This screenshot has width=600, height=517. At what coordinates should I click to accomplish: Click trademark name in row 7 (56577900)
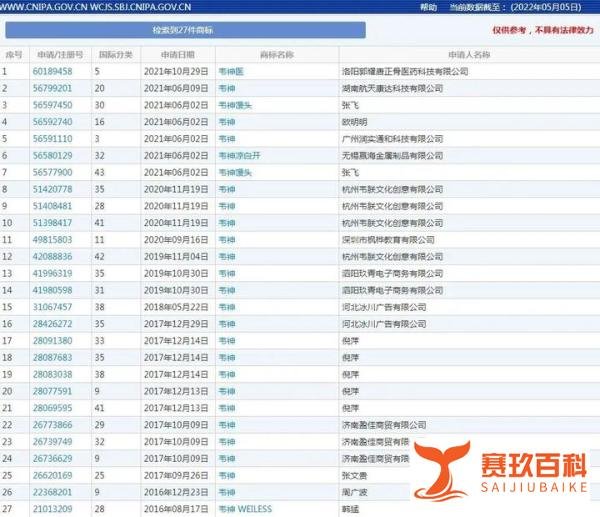235,173
